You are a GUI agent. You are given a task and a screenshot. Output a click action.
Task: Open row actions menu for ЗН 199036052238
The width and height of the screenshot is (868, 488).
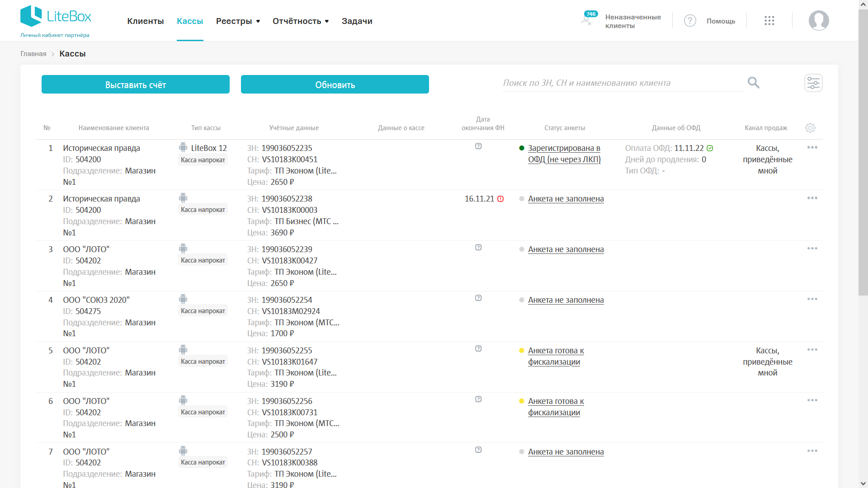click(812, 198)
